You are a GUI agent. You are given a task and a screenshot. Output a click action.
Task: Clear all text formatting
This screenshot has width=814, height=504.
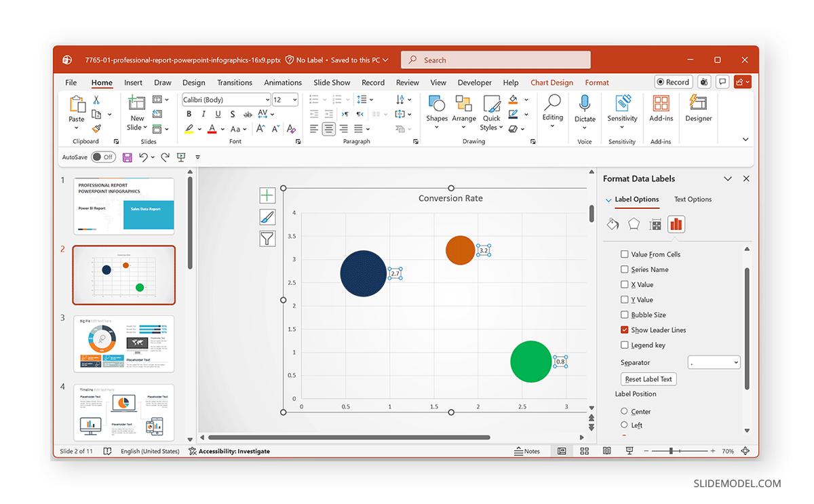pyautogui.click(x=291, y=128)
